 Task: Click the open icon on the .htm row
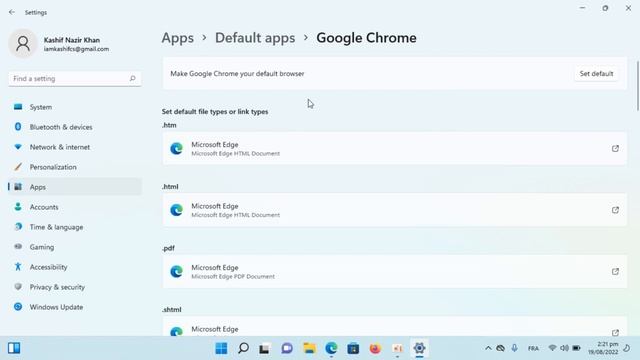click(x=615, y=149)
